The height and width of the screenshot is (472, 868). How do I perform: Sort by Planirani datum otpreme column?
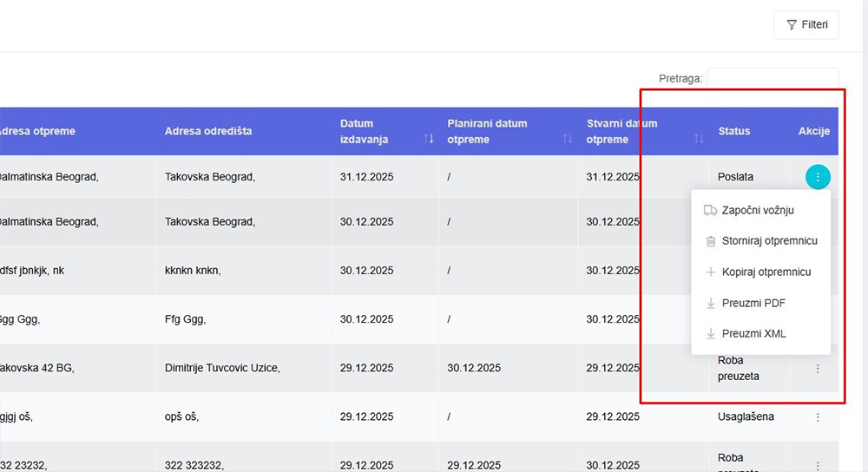(x=567, y=139)
